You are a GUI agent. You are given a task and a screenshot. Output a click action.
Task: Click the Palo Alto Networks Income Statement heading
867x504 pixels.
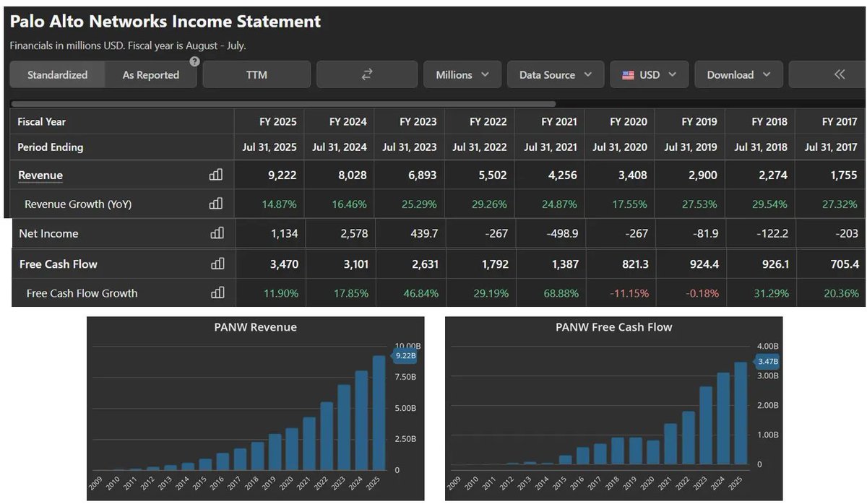165,22
